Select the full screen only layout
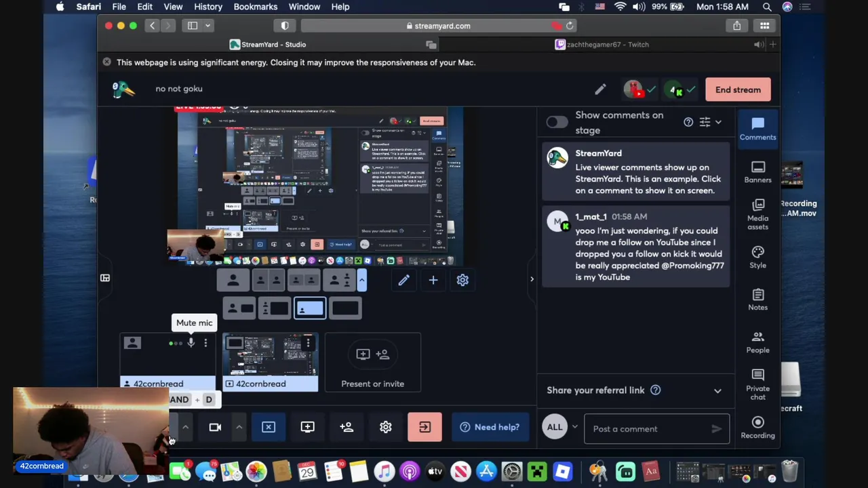Viewport: 868px width, 488px height. click(x=345, y=309)
